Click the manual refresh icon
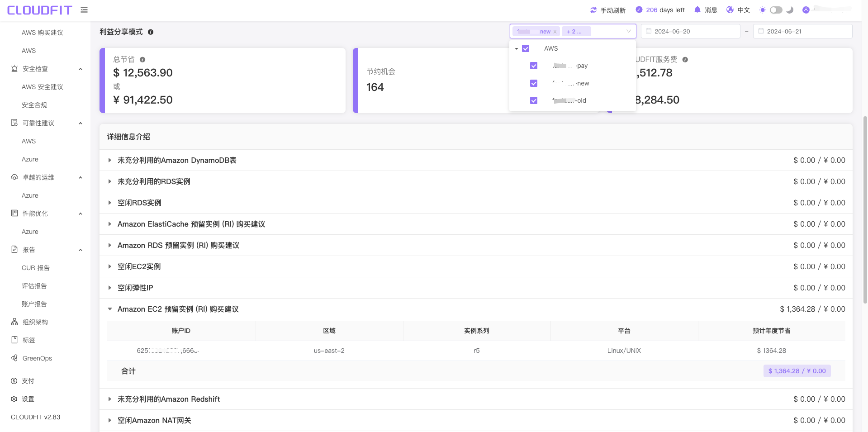Image resolution: width=868 pixels, height=432 pixels. coord(593,10)
